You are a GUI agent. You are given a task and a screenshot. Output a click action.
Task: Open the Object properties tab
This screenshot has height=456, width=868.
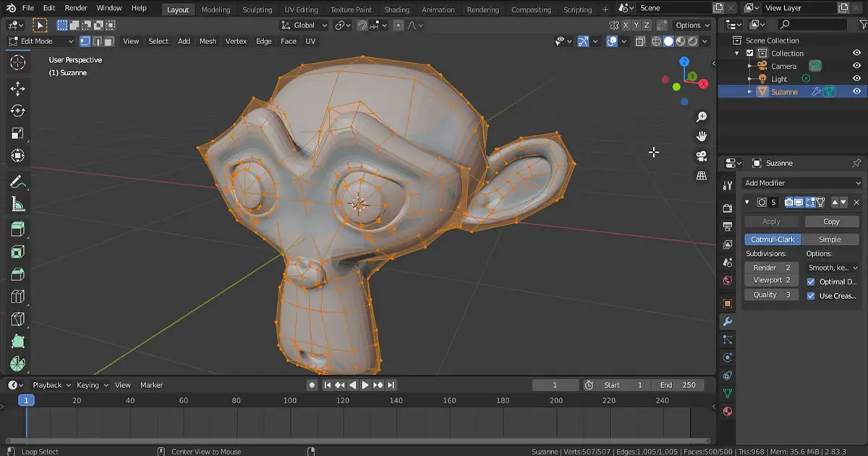(728, 303)
